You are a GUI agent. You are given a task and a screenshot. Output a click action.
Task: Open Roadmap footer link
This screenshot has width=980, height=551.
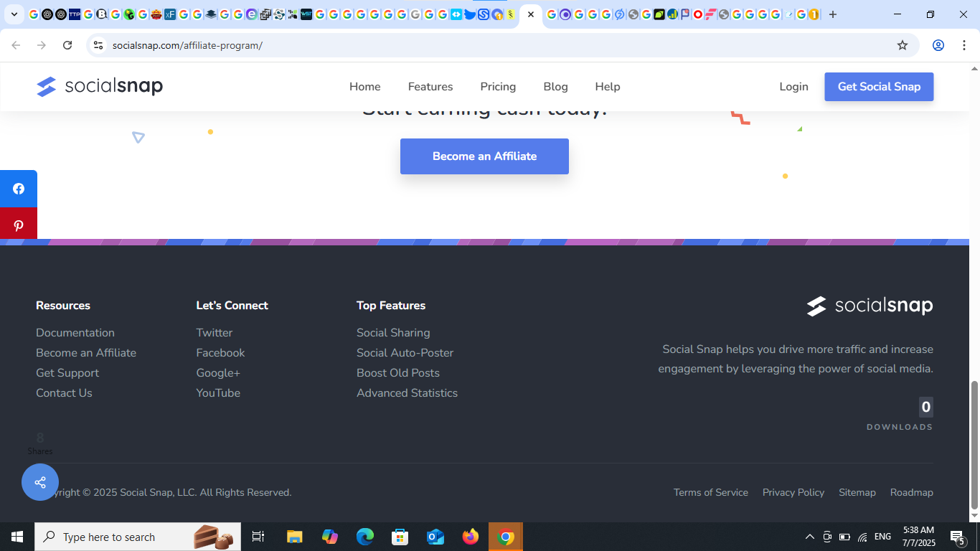pyautogui.click(x=912, y=492)
